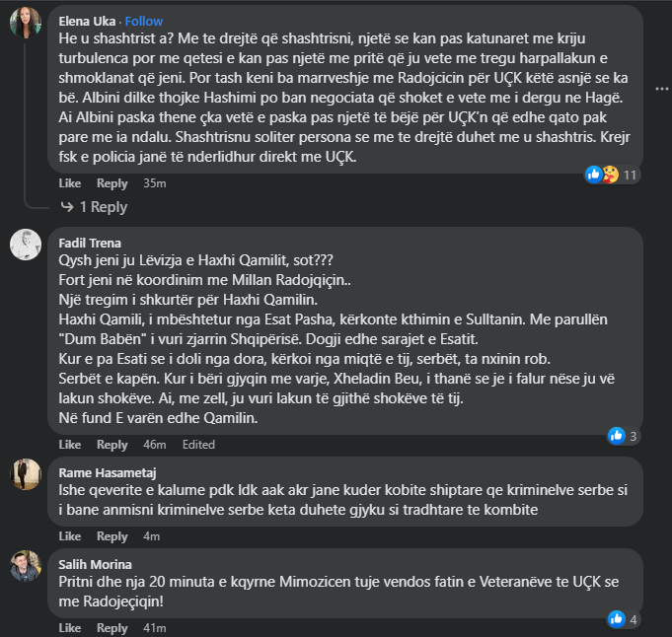The image size is (672, 637).
Task: Open Fadil Trena's profile picture
Action: pos(26,245)
